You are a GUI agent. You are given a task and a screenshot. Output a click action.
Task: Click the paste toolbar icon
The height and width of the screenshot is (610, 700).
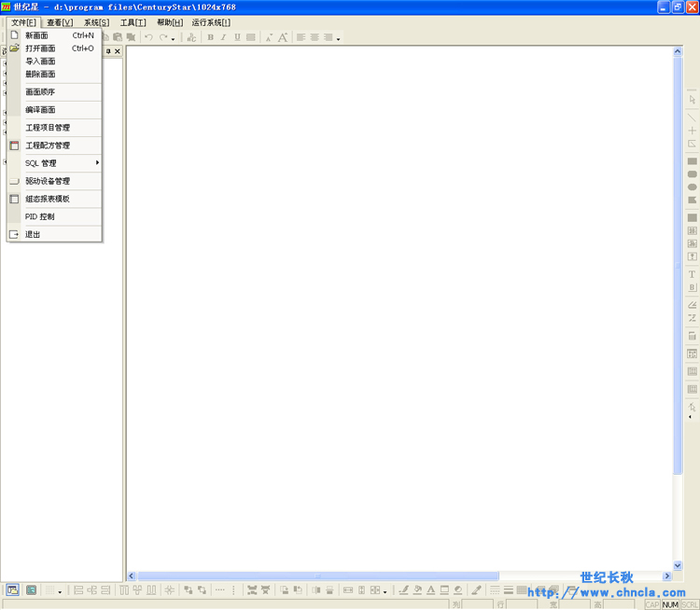(118, 37)
